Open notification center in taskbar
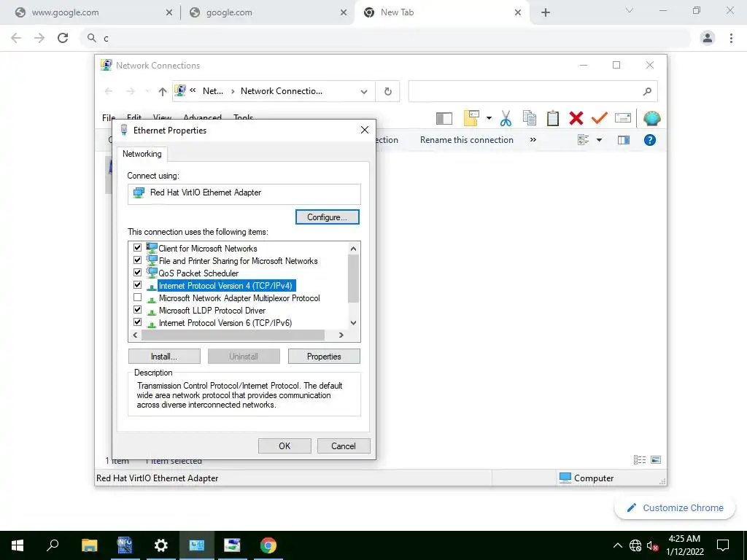 723,545
